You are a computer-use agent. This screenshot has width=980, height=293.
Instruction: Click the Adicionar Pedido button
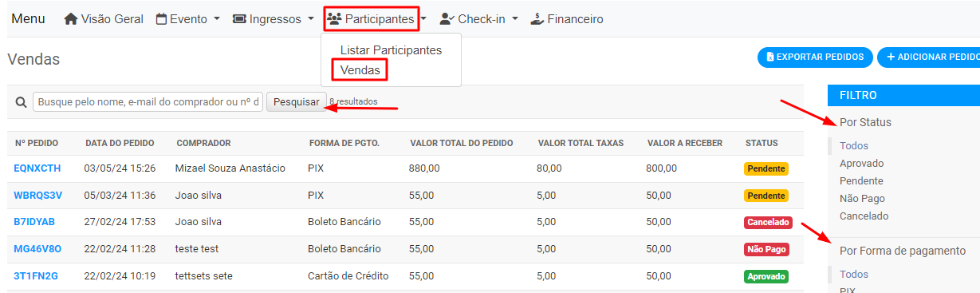929,57
